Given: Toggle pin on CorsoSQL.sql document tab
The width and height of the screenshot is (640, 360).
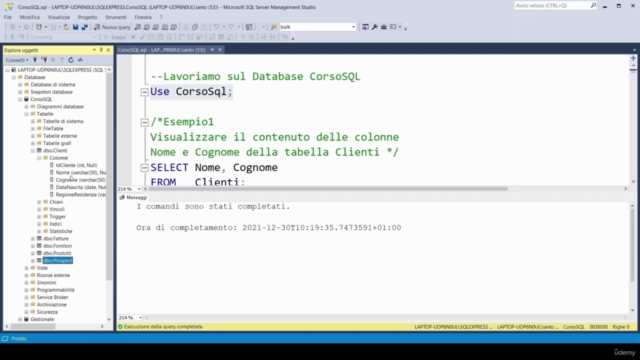Looking at the screenshot, I should pos(212,50).
